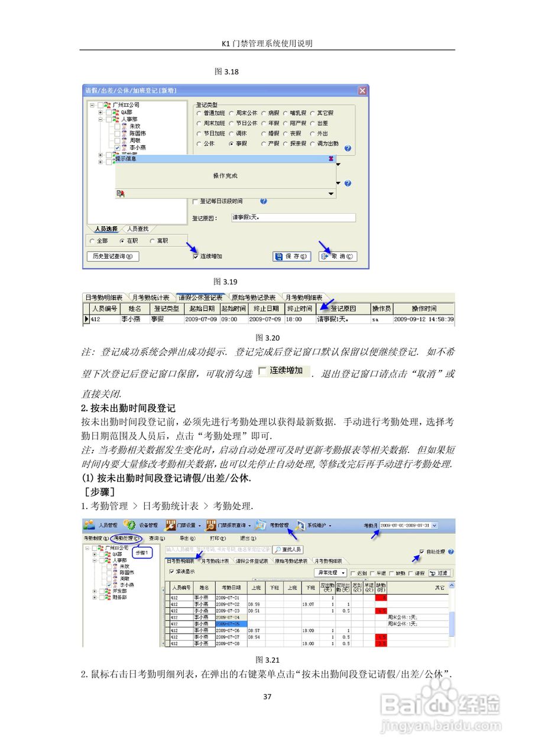Expand QA部 in the dialog tree
The image size is (535, 756).
point(100,112)
